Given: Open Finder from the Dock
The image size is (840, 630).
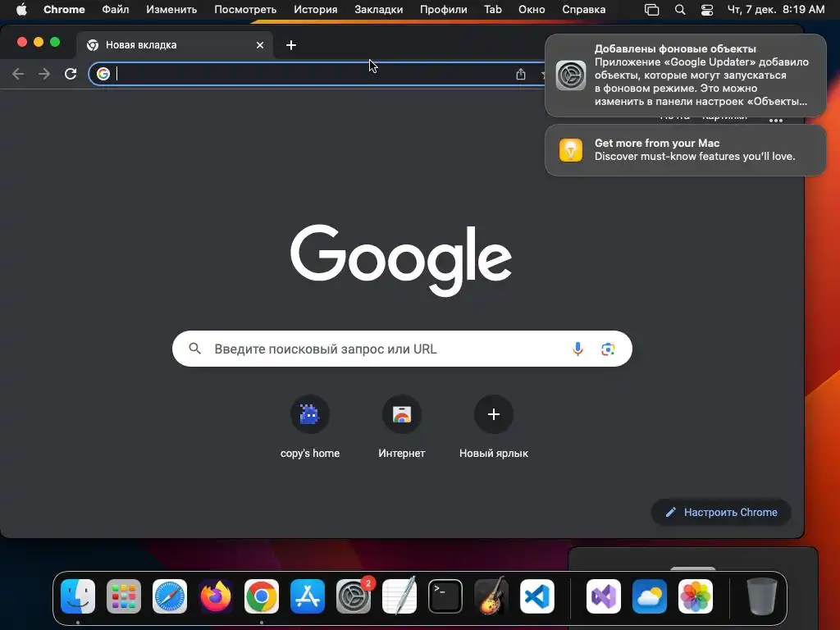Looking at the screenshot, I should click(78, 596).
